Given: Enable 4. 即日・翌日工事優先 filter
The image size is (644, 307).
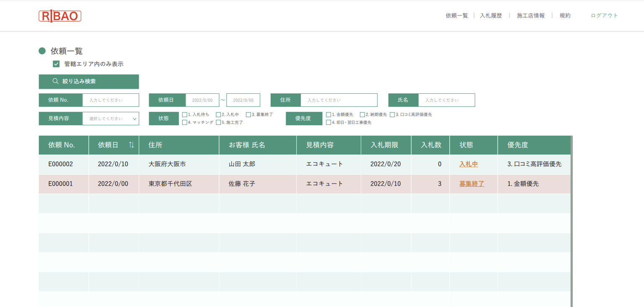Looking at the screenshot, I should (x=328, y=122).
